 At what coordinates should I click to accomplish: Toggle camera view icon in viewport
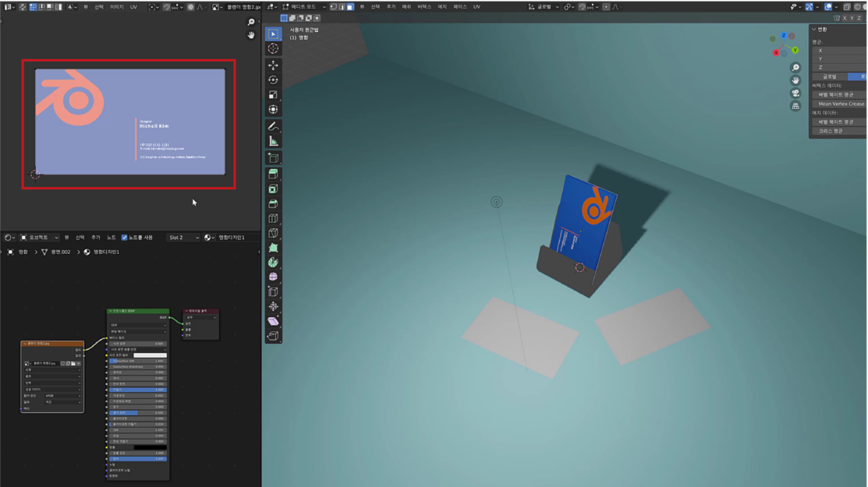795,93
